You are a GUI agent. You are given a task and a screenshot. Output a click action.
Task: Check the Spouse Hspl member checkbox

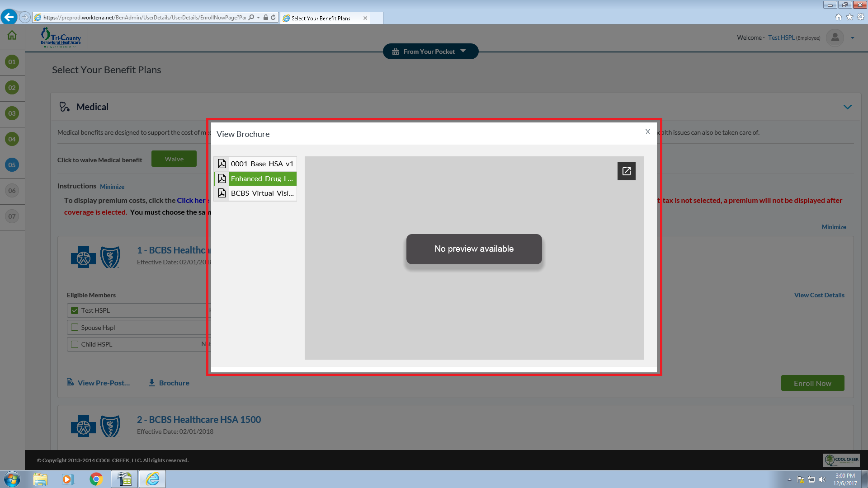click(x=75, y=328)
